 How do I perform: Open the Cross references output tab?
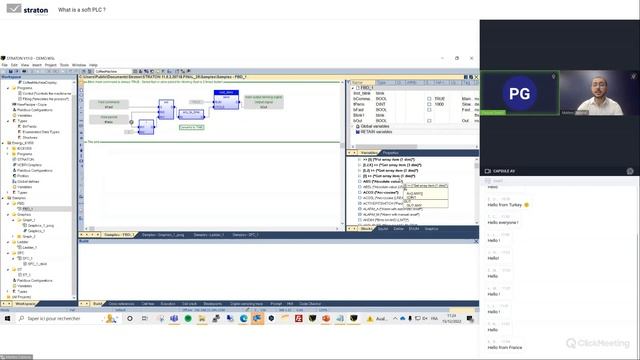(x=122, y=304)
